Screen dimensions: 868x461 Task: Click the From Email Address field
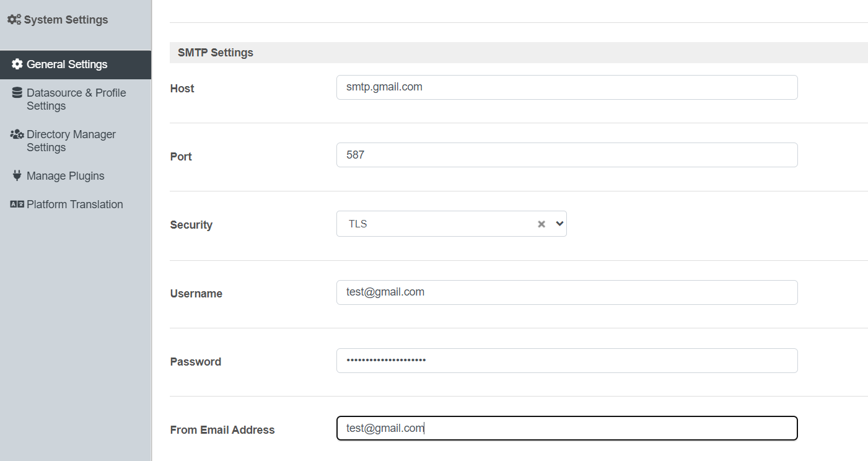point(567,428)
